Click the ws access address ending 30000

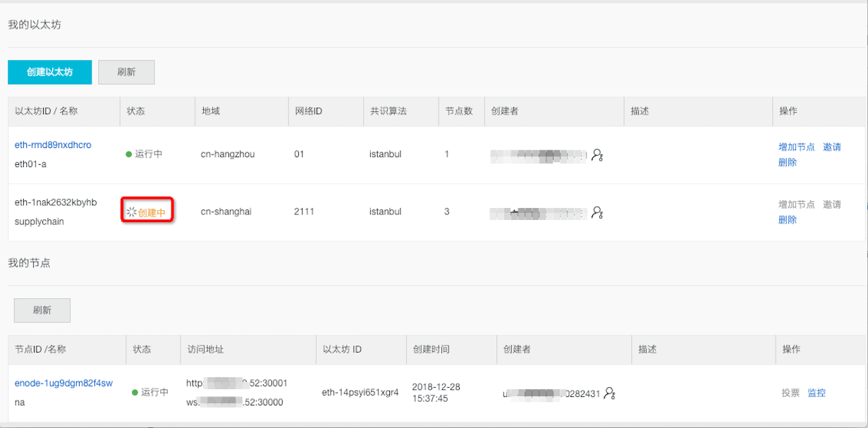(x=234, y=402)
